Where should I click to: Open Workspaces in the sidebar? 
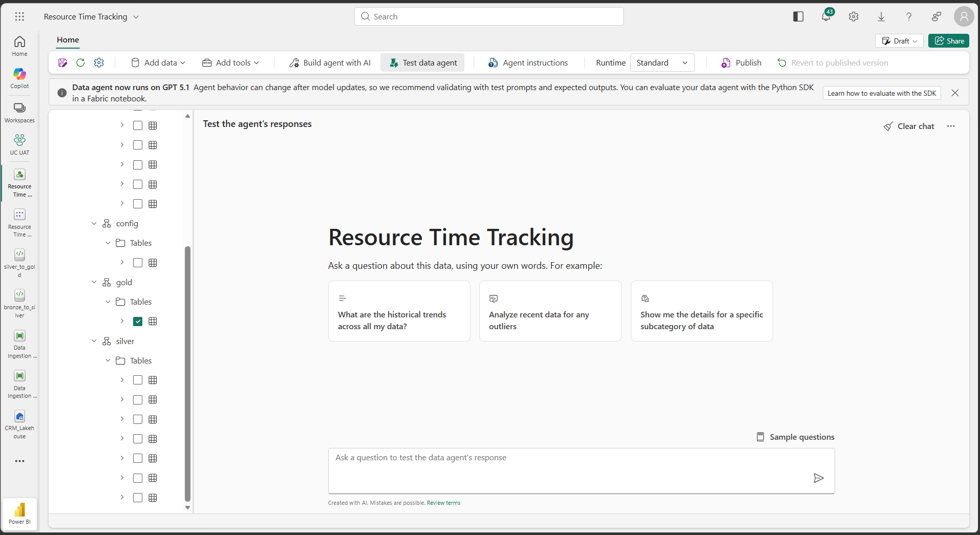click(19, 113)
